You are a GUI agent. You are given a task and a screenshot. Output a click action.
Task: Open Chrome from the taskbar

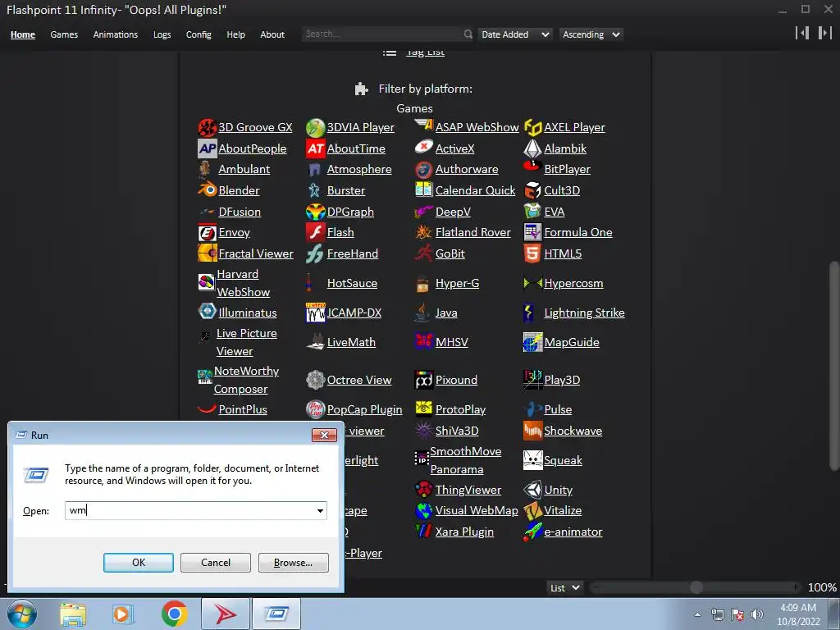pos(174,614)
